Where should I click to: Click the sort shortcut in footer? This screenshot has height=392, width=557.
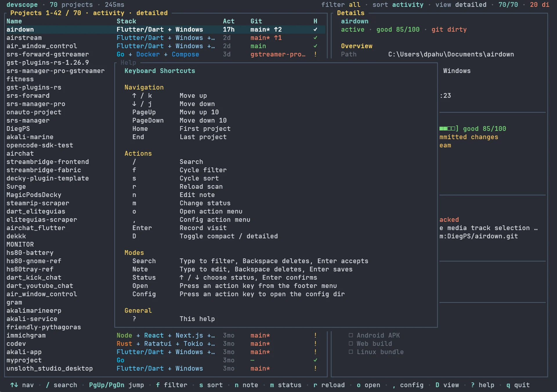(211, 385)
